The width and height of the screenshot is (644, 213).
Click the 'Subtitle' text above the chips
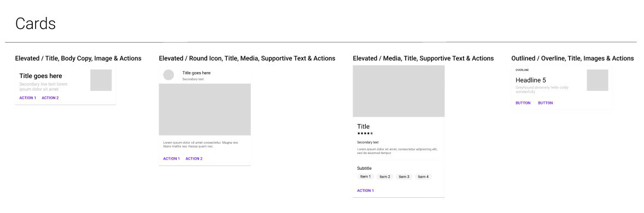click(364, 168)
